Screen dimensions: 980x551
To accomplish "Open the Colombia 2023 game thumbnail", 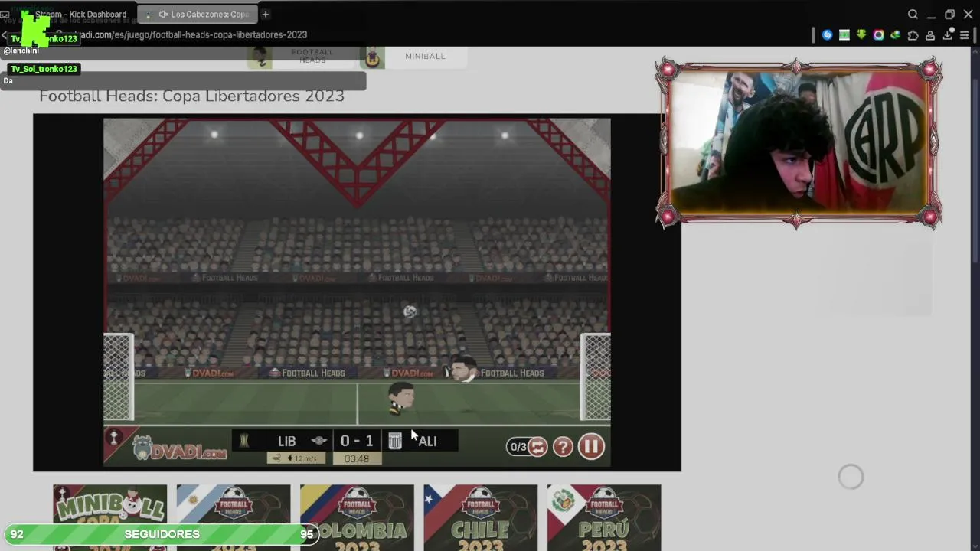I will coord(357,517).
